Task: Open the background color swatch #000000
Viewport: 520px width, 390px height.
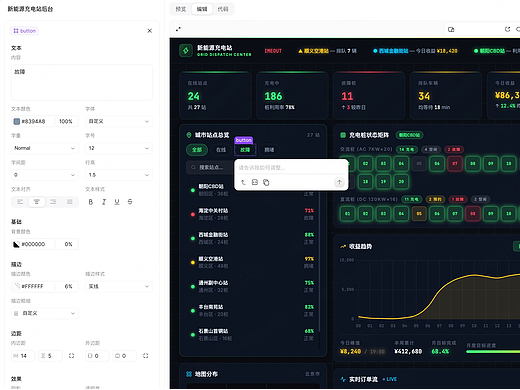Action: coord(16,244)
